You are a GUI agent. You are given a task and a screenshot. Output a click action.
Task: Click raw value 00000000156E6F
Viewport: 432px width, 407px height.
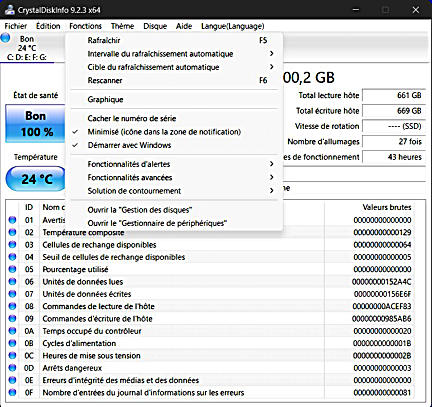[382, 294]
